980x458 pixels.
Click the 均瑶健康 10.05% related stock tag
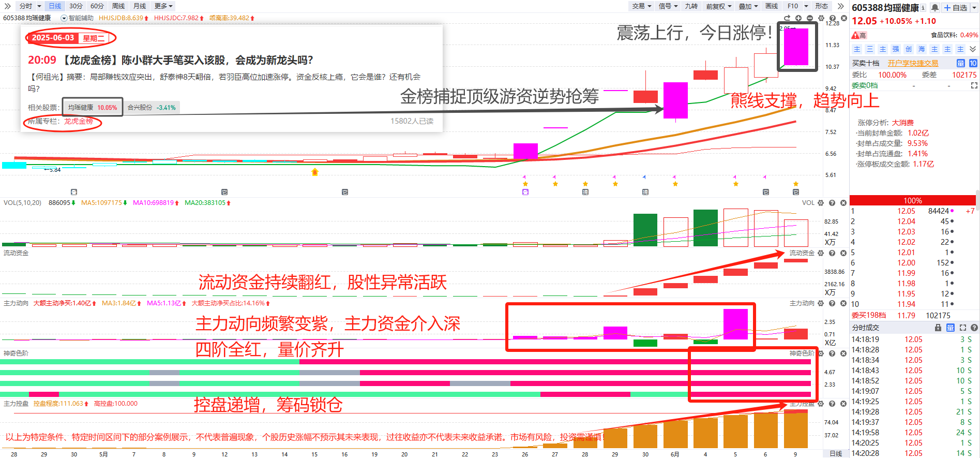tap(93, 108)
